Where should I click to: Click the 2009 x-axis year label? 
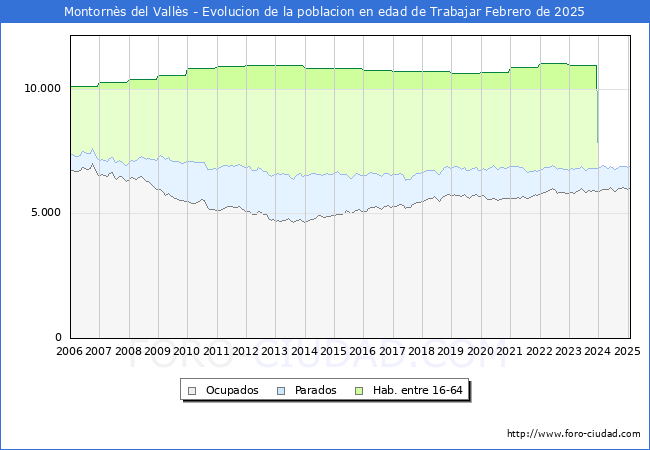tap(158, 351)
